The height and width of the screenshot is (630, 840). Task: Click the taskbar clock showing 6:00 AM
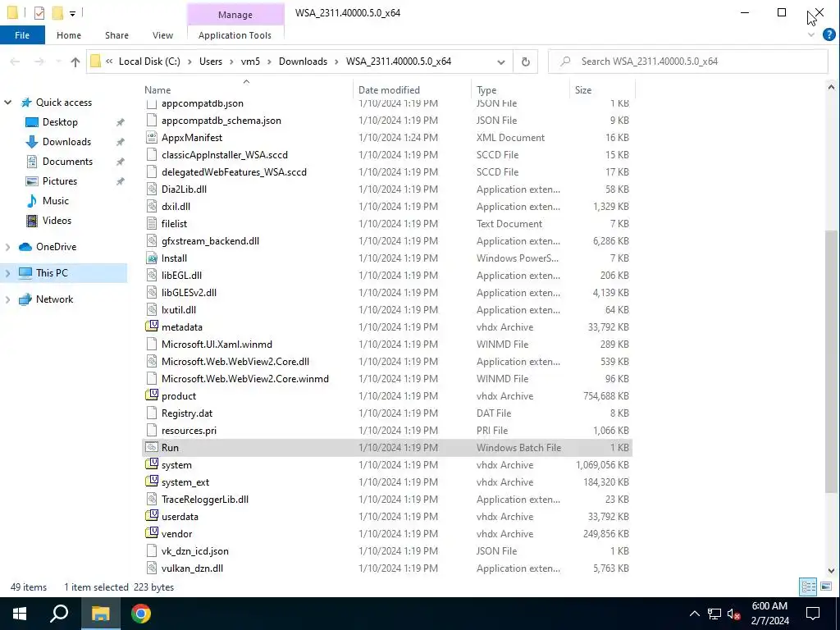tap(769, 614)
